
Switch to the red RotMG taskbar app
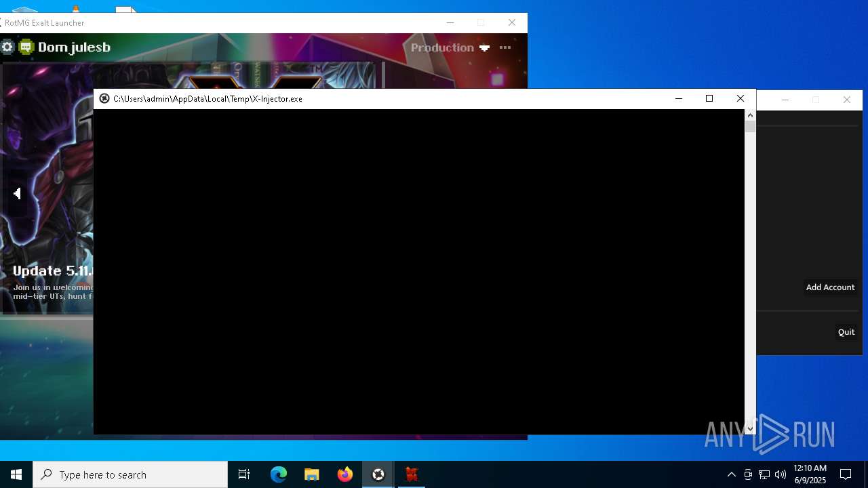point(412,474)
